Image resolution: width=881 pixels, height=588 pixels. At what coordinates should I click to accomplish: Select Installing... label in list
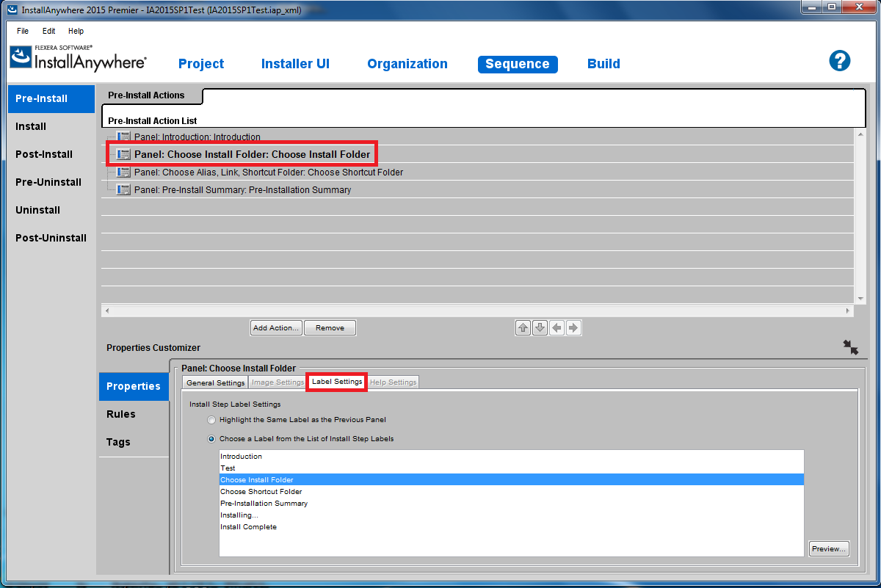point(512,515)
